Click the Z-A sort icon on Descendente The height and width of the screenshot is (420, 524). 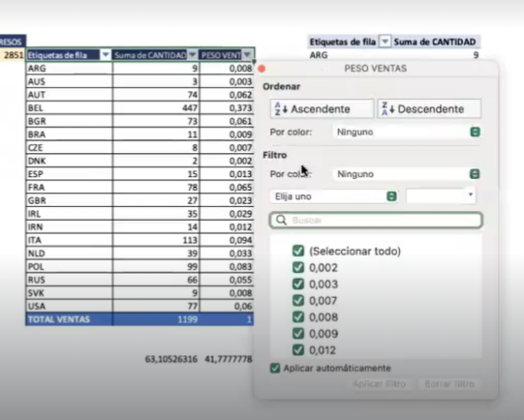(x=388, y=108)
